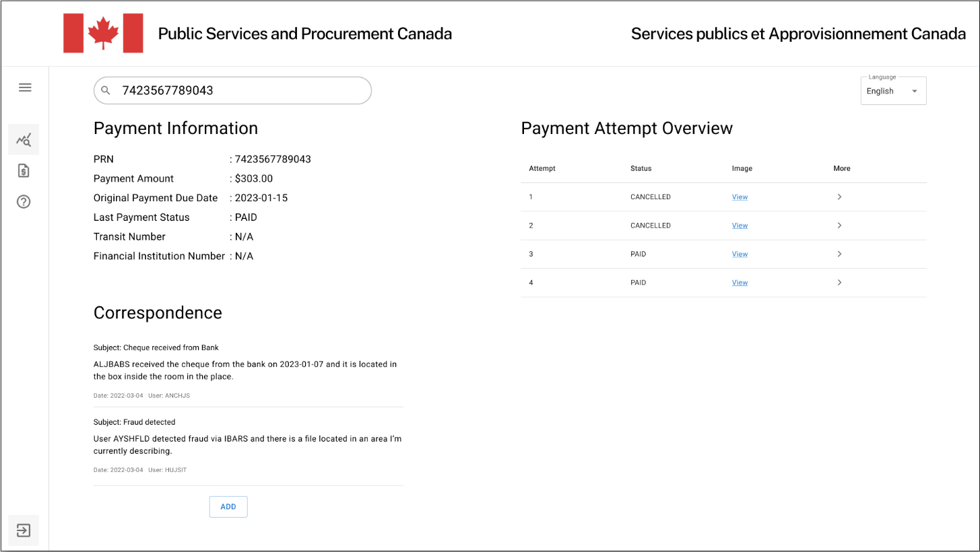View image for attempt 2
Image resolution: width=980 pixels, height=552 pixels.
pyautogui.click(x=740, y=226)
